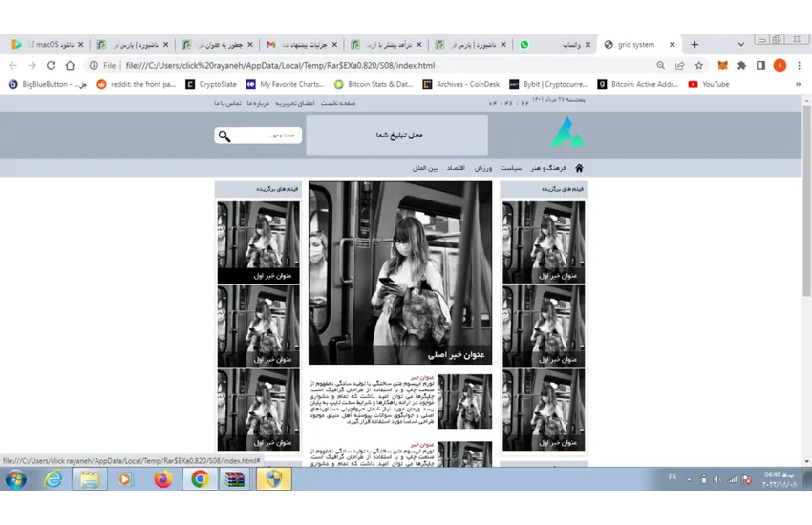Open the ورزش menu item
This screenshot has height=525, width=812.
click(x=483, y=168)
